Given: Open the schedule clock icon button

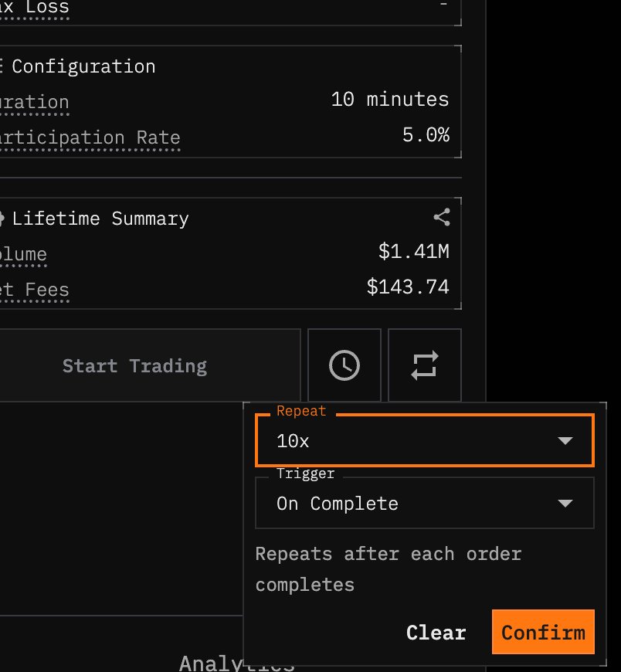Looking at the screenshot, I should pyautogui.click(x=344, y=365).
